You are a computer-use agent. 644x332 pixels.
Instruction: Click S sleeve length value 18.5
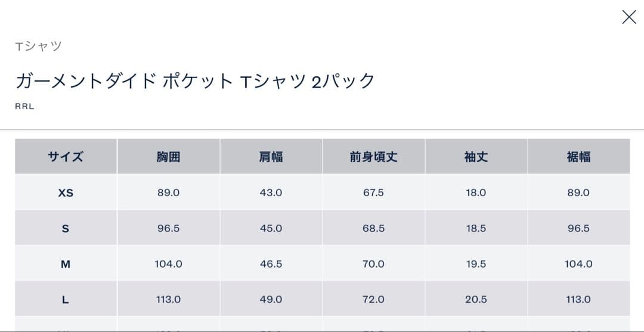[476, 228]
